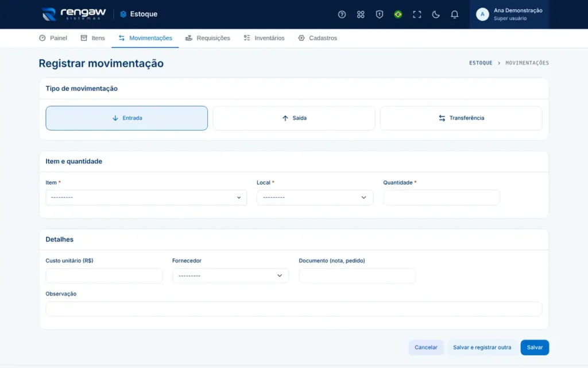
Task: Select Saída movement type
Action: click(294, 118)
